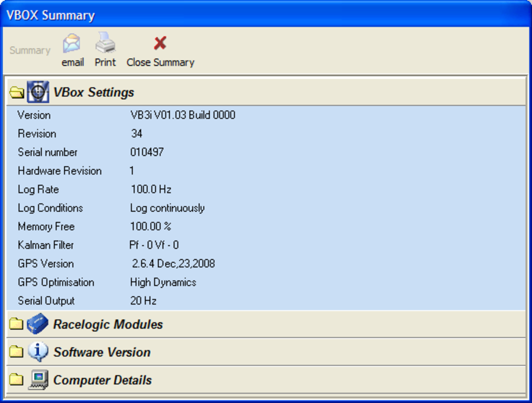Viewport: 532px width, 403px height.
Task: Expand the Computer Details folder
Action: [16, 379]
